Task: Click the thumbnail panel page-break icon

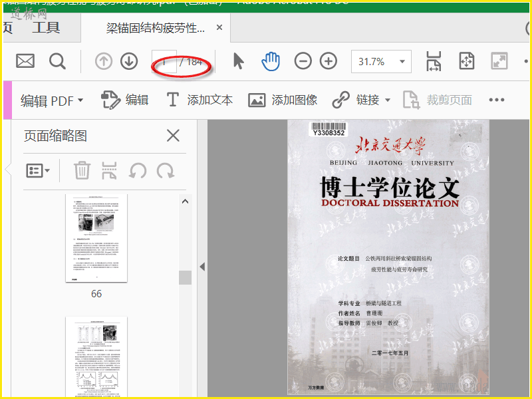Action: [109, 170]
